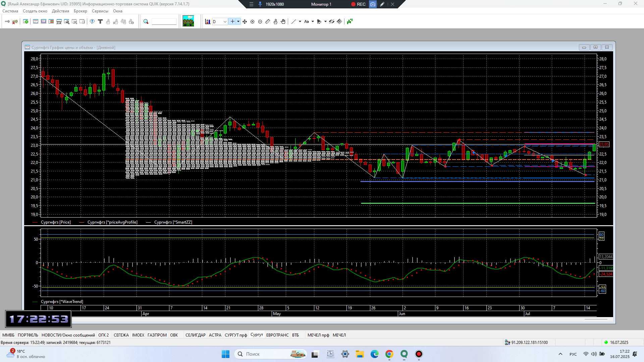The image size is (644, 362).
Task: Open the Брокер menu
Action: pyautogui.click(x=80, y=11)
